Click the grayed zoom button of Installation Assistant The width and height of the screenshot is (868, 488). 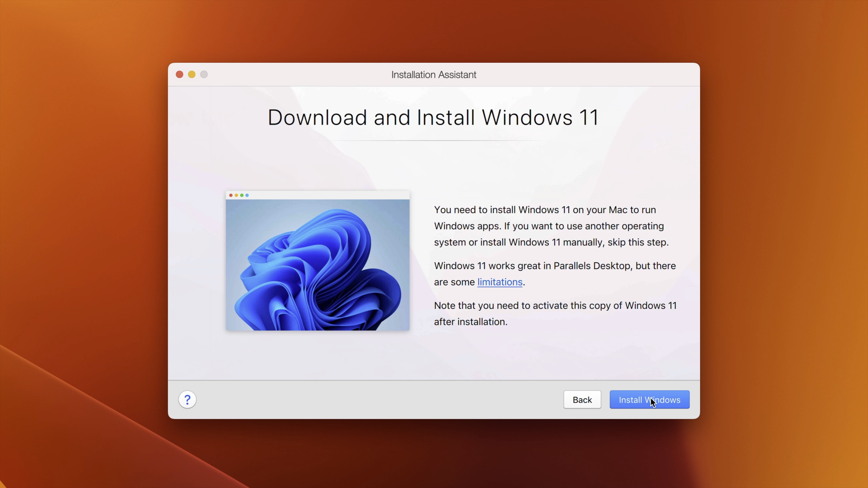pos(204,74)
